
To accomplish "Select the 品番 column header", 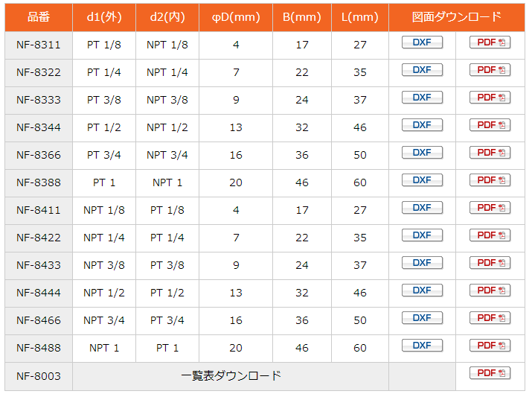I will tap(39, 17).
